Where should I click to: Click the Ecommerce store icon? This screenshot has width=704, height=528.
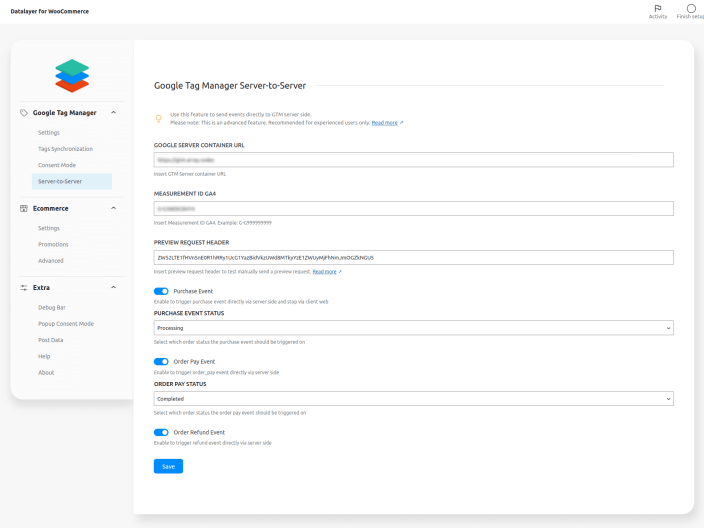pos(24,208)
